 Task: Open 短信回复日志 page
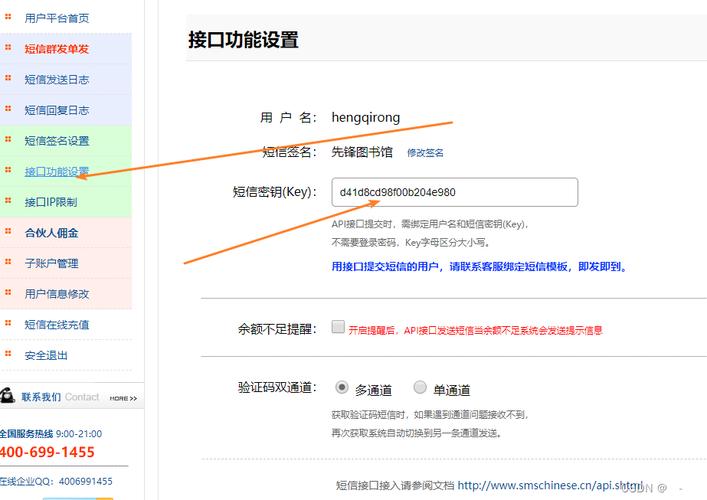[x=57, y=110]
